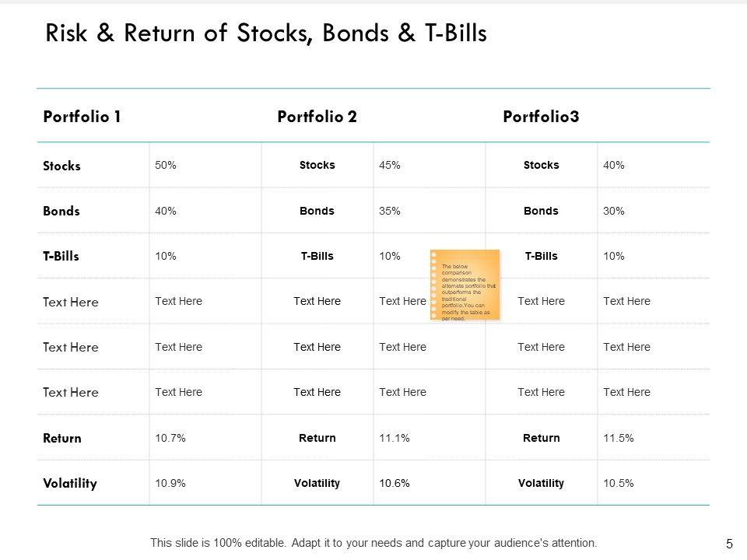This screenshot has height=560, width=747.
Task: Select the Portfolio 2 column header
Action: point(317,117)
